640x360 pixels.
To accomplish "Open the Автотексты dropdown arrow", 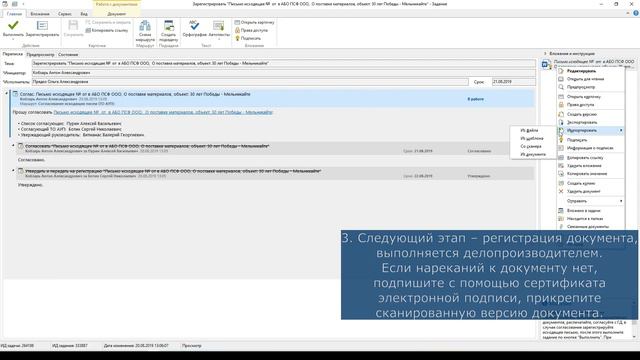I will pos(219,39).
